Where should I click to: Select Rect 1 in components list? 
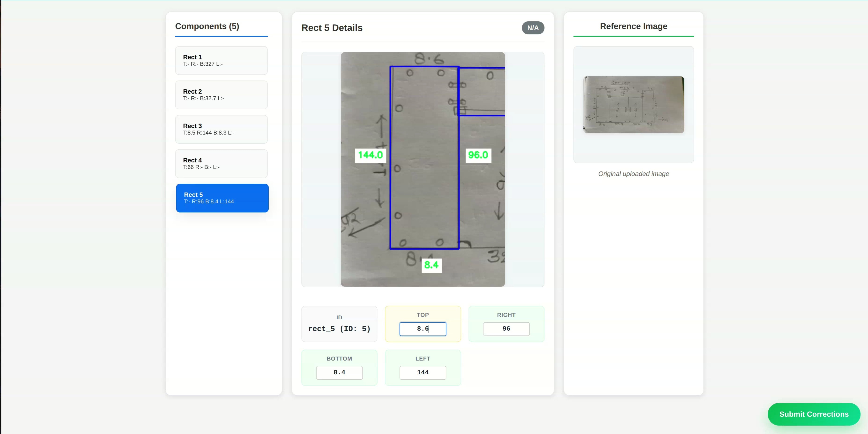[x=221, y=60]
